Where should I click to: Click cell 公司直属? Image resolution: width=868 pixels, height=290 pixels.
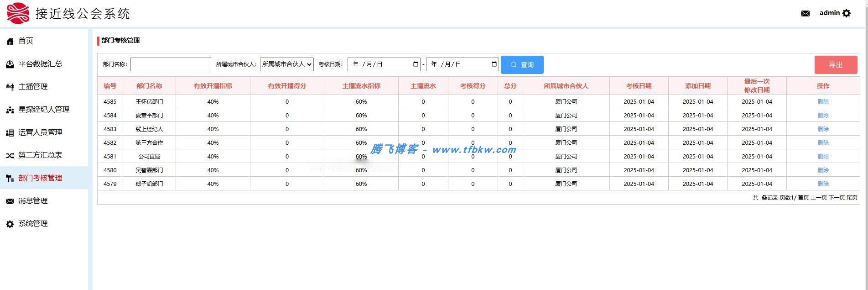coord(149,157)
